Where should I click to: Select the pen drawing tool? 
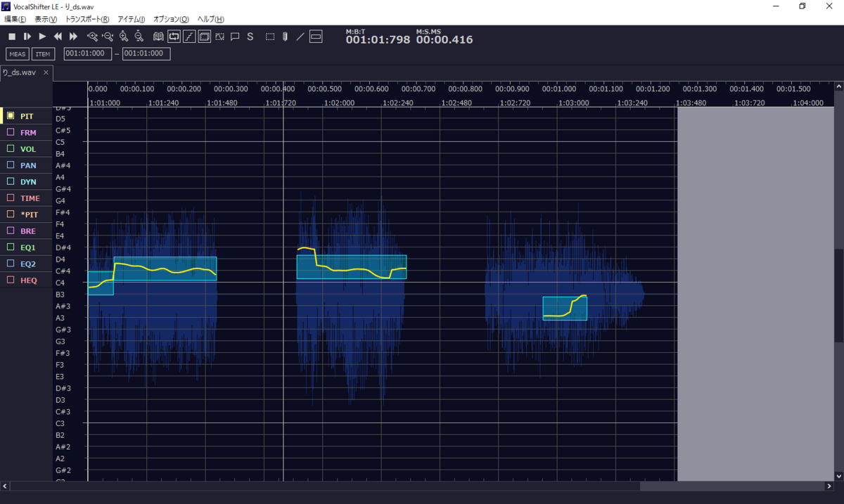(285, 37)
